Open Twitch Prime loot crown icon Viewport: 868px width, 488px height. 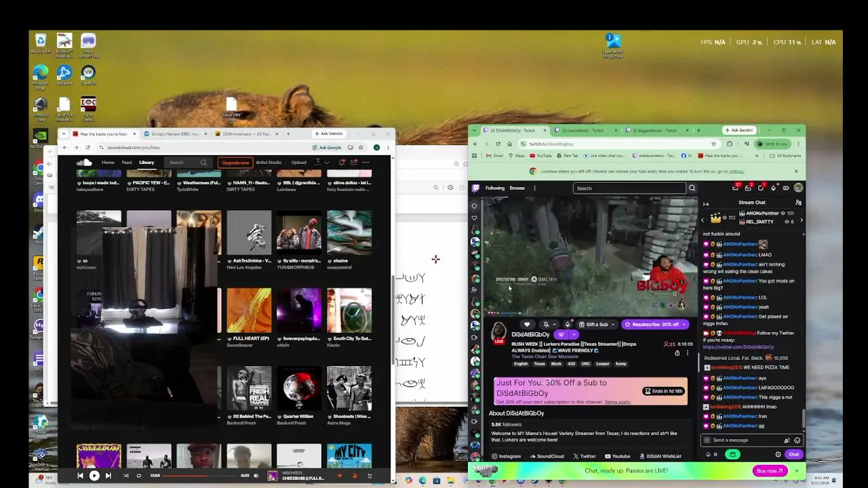[736, 188]
